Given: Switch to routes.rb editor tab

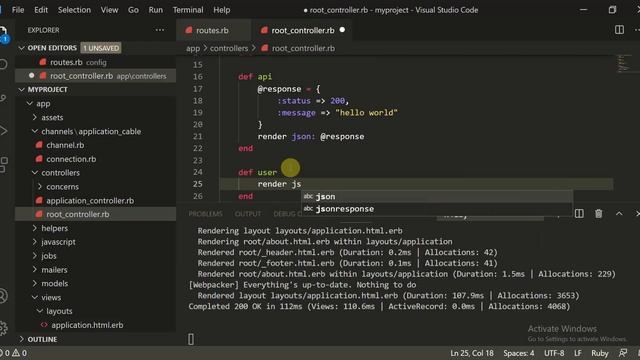Looking at the screenshot, I should [x=213, y=30].
